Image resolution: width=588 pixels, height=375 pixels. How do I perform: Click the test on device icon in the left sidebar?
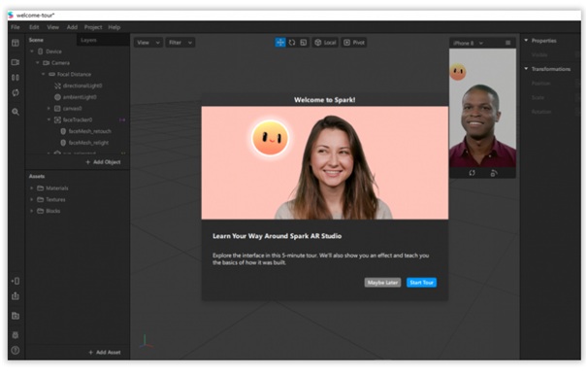16,281
